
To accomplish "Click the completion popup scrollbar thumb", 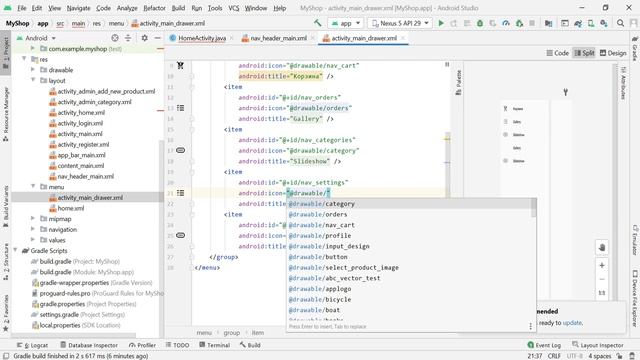I will tap(533, 208).
